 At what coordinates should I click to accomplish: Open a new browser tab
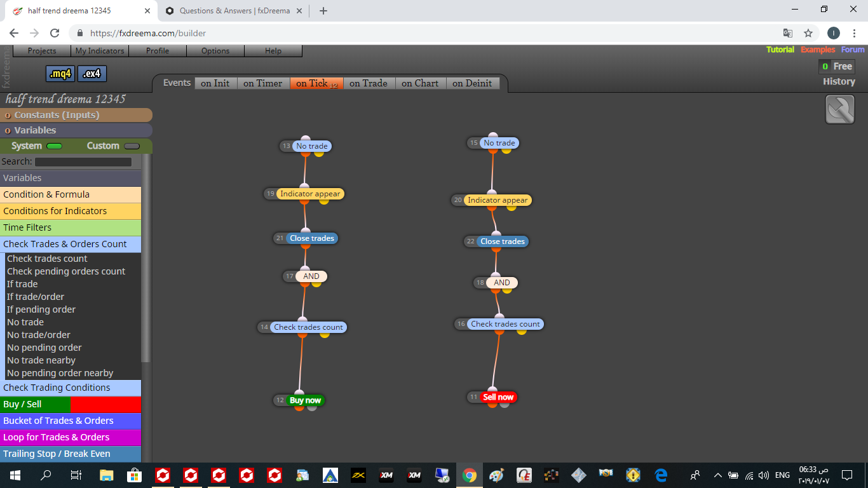(323, 11)
